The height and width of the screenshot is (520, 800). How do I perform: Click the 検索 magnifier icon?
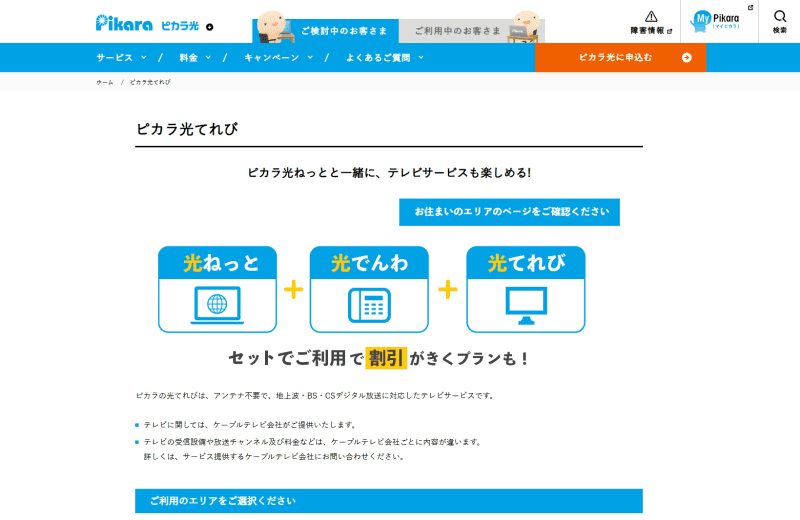click(x=780, y=16)
